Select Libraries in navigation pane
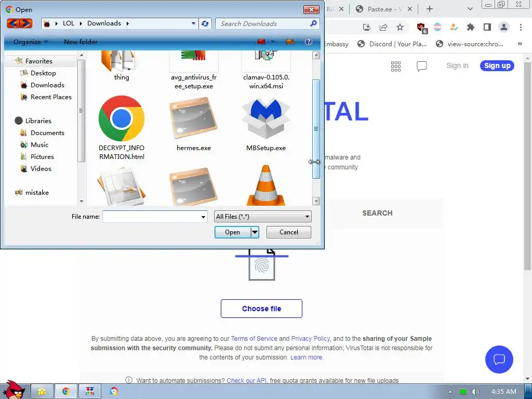 click(38, 121)
